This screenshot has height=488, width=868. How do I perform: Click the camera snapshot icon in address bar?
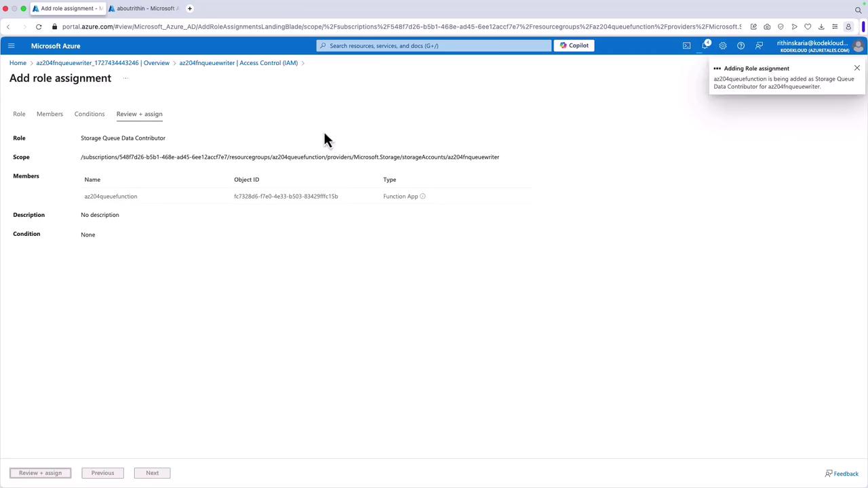(x=767, y=26)
